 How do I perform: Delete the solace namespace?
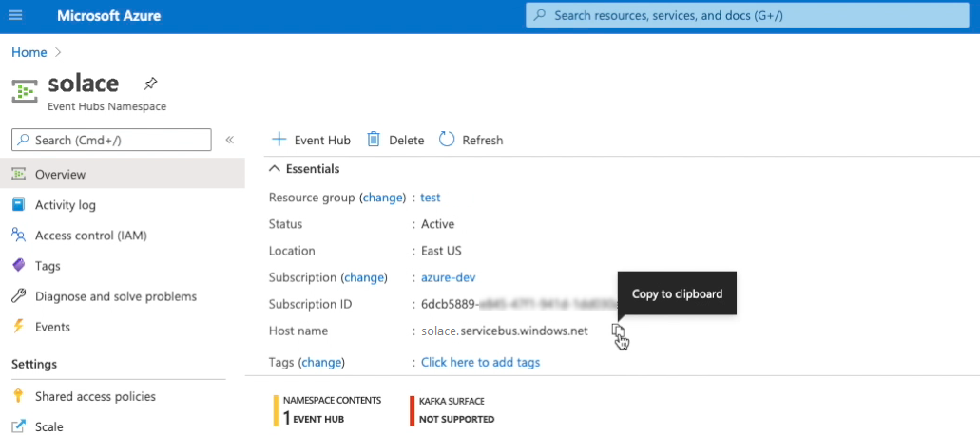point(395,140)
